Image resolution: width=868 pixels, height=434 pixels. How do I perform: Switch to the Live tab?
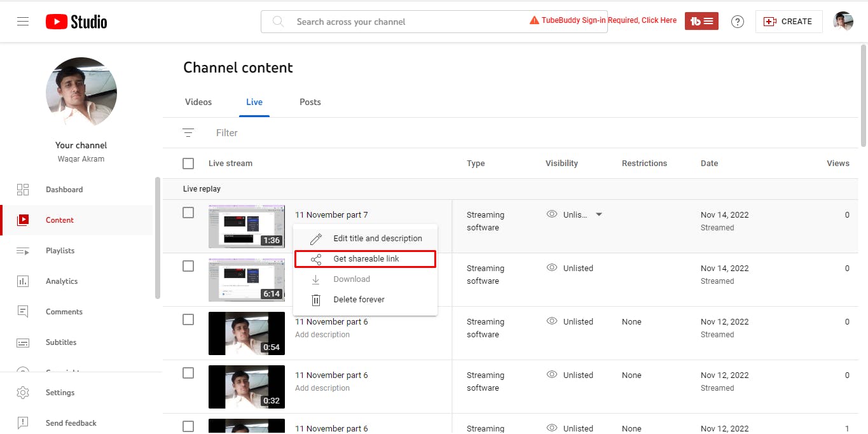pos(254,102)
